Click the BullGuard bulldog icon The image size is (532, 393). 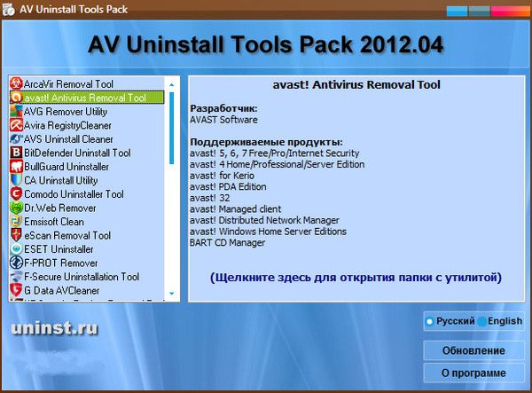pos(16,167)
